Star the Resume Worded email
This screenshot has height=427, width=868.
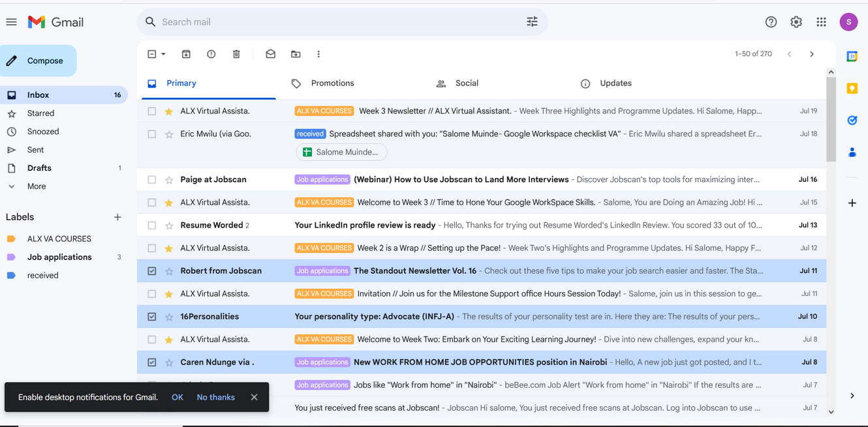(169, 226)
